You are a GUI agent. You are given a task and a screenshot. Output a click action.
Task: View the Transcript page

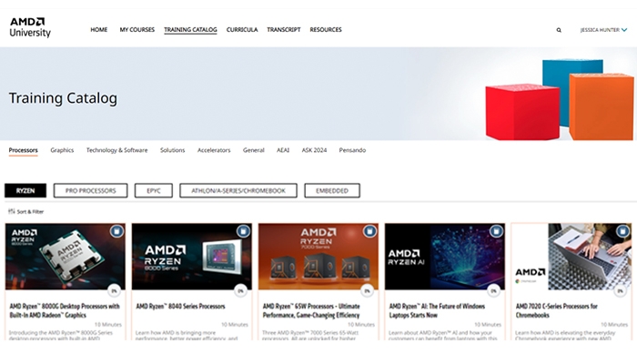(x=284, y=30)
